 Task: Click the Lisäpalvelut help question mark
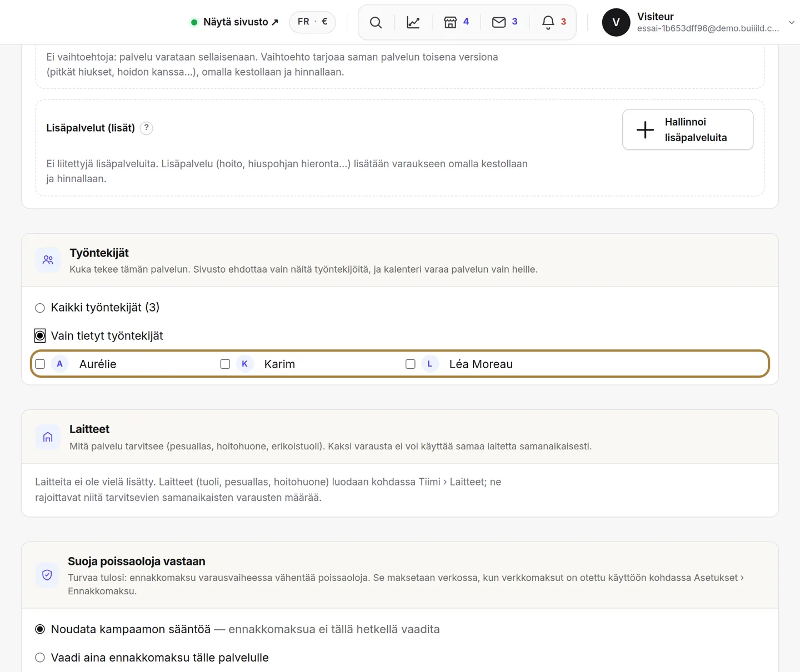tap(146, 128)
